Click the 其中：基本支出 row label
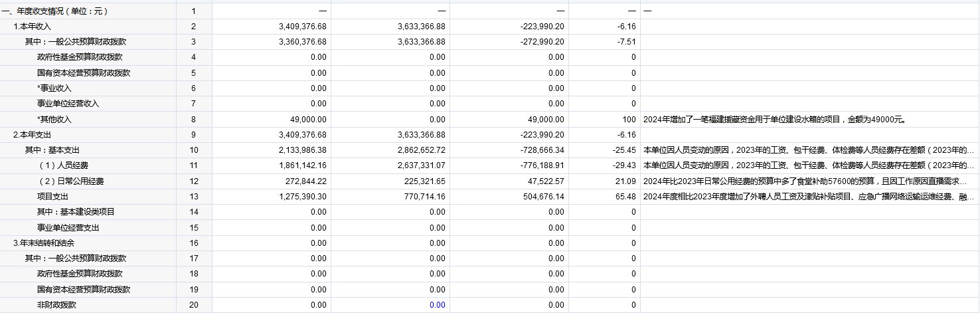 point(52,150)
